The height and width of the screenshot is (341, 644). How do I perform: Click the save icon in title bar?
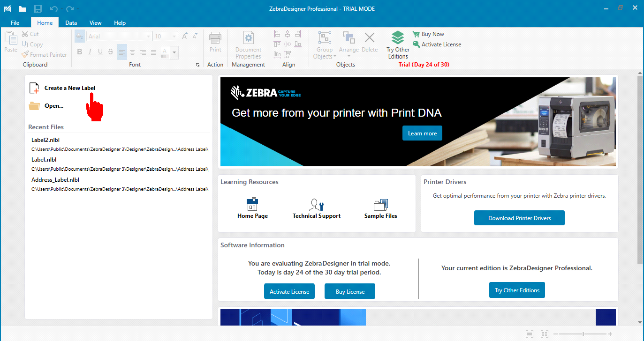[x=38, y=9]
